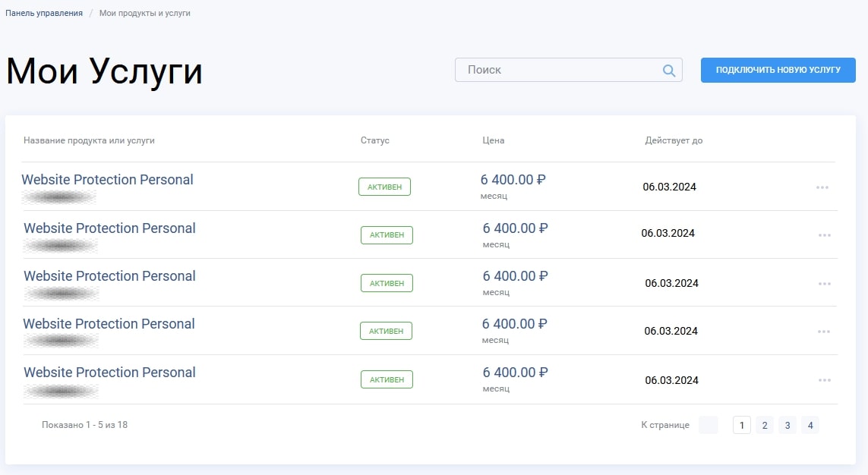Viewport: 868px width, 475px height.
Task: Click the Активен badge in the first row
Action: pyautogui.click(x=385, y=187)
